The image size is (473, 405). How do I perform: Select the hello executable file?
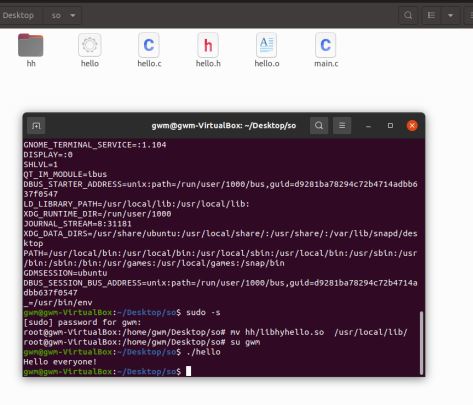pyautogui.click(x=90, y=50)
